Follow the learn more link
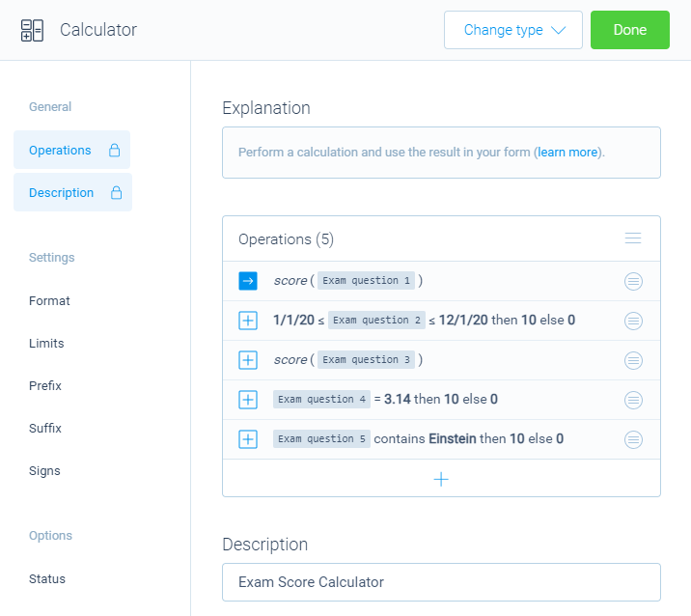The image size is (691, 616). (x=567, y=153)
